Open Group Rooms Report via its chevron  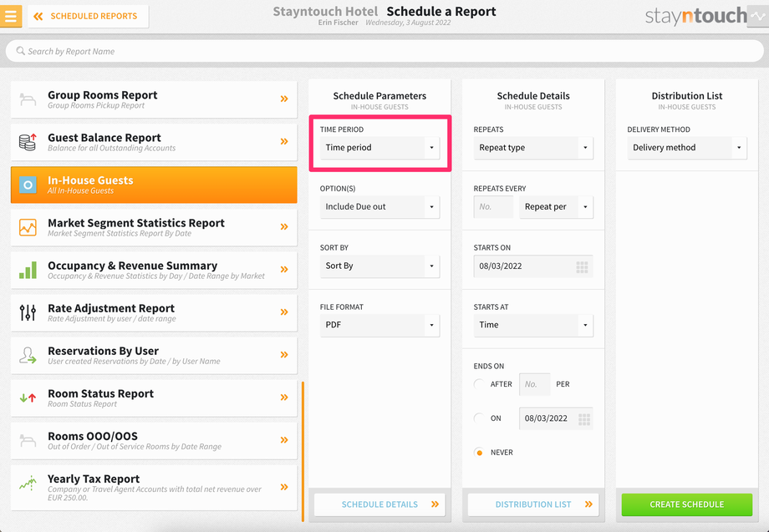tap(284, 99)
